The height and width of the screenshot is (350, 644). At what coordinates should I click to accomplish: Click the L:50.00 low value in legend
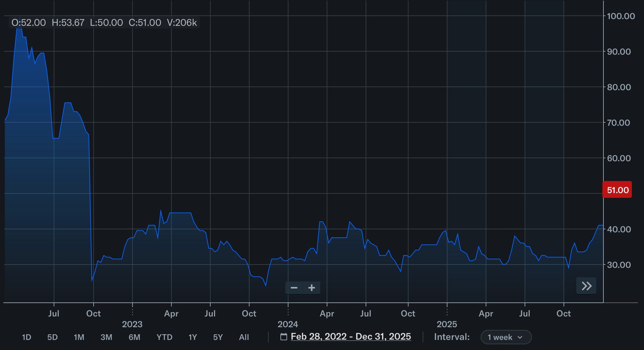106,23
